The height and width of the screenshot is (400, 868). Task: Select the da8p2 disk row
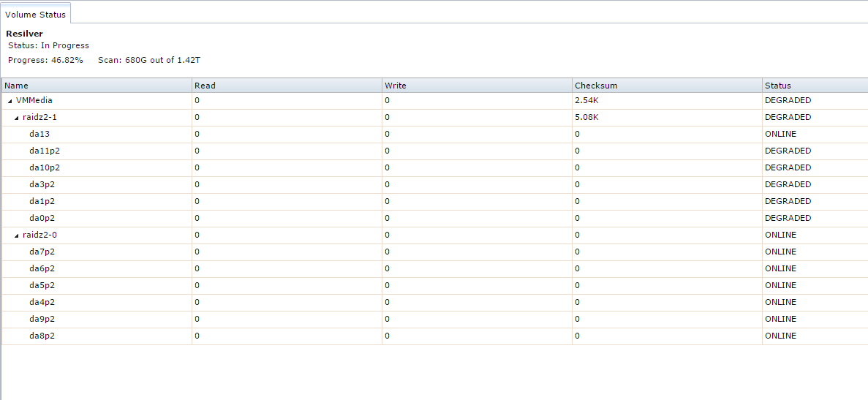pos(434,336)
